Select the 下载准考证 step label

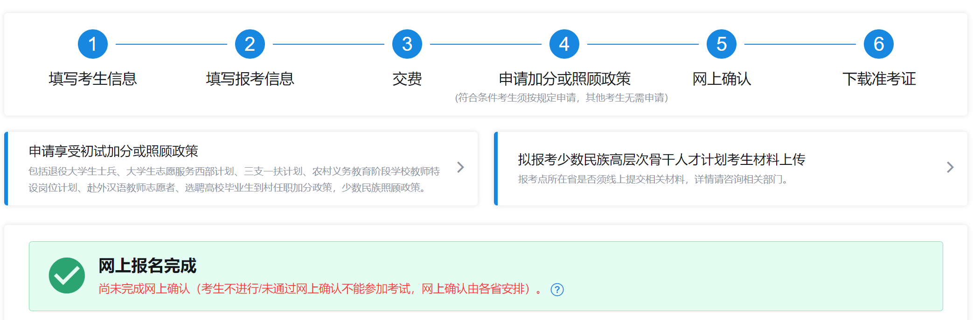coord(879,79)
